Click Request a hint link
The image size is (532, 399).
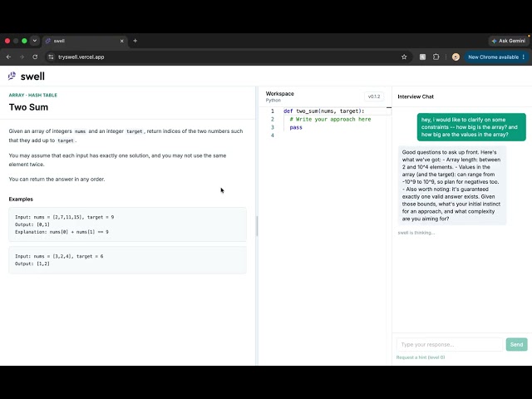[x=421, y=357]
